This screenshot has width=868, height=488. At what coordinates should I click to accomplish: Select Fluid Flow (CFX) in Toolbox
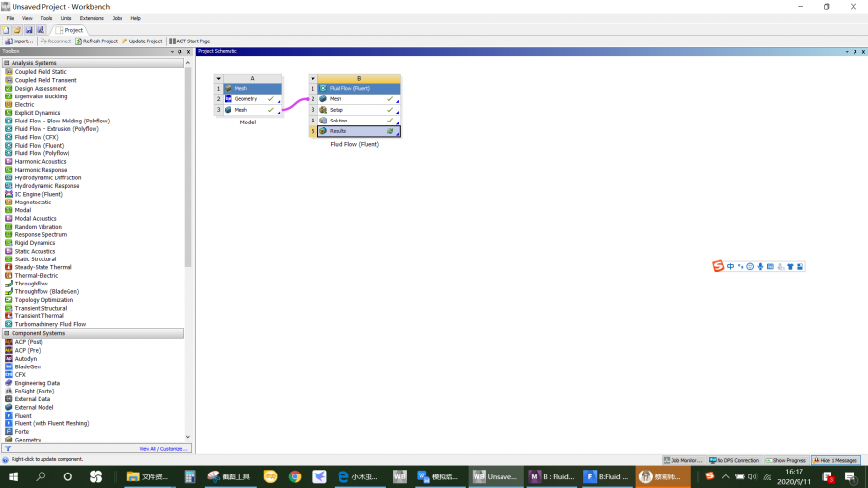click(x=37, y=137)
